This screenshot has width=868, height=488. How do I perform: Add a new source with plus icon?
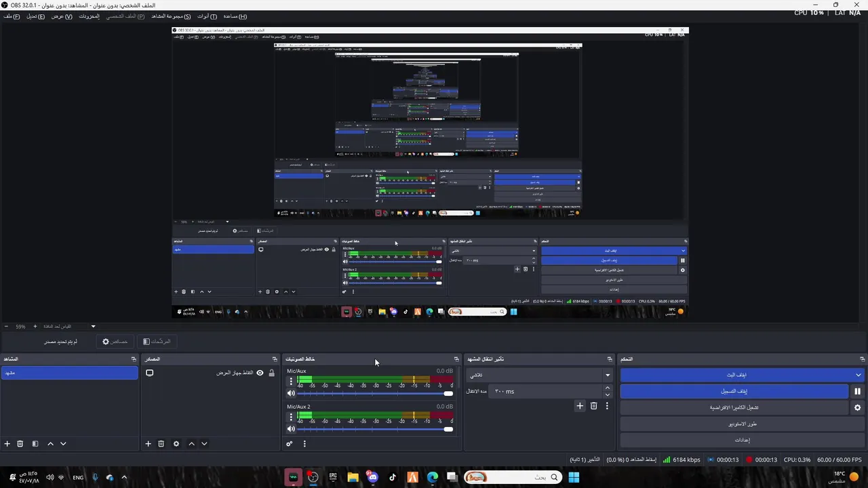point(148,444)
